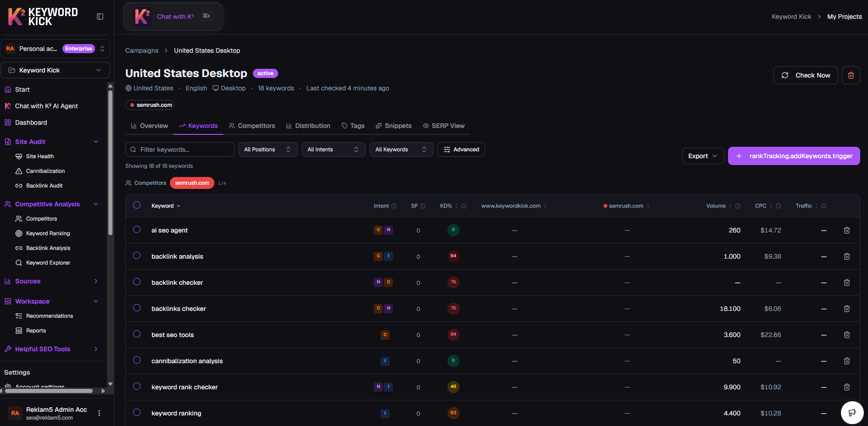This screenshot has width=868, height=426.
Task: Click the info icon next to Intent
Action: [x=394, y=206]
